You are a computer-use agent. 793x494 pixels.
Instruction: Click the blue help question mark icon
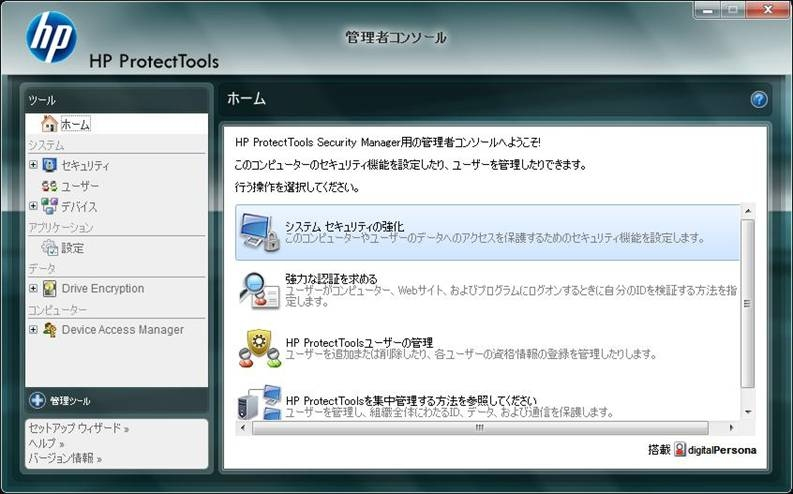coord(759,100)
